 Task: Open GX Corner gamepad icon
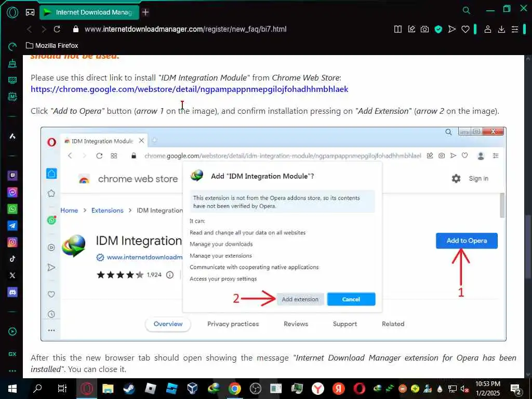tap(30, 12)
